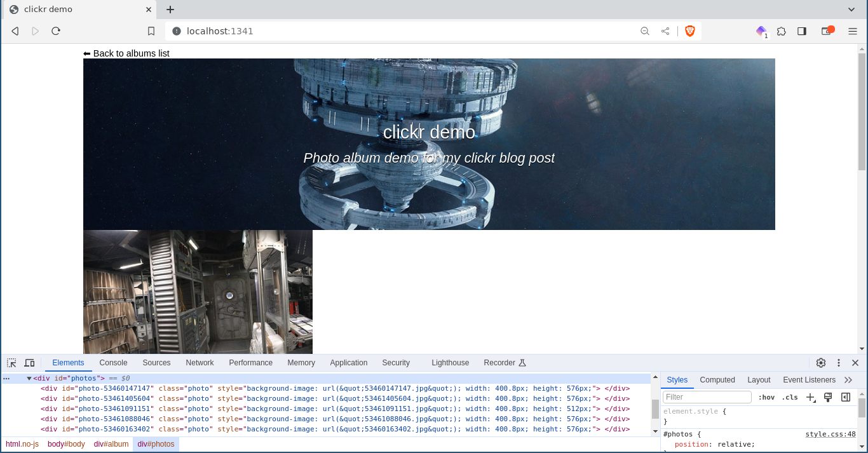Select the photo-53461405604 div row
The height and width of the screenshot is (453, 868).
click(326, 399)
